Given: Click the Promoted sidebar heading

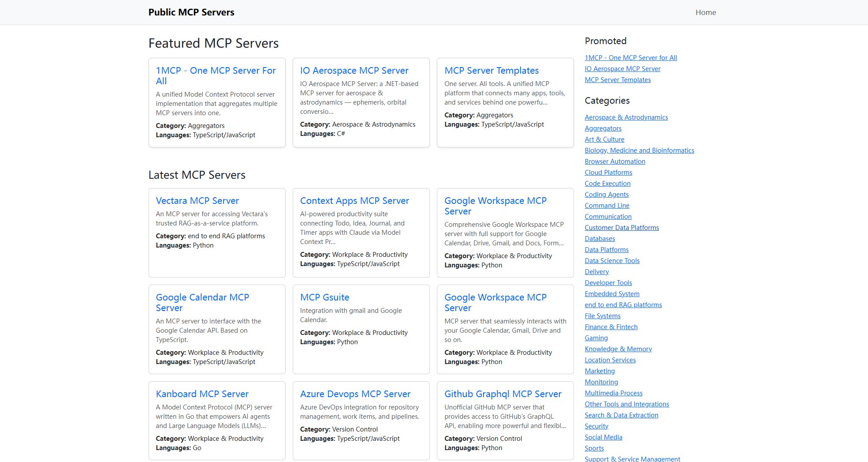Looking at the screenshot, I should coord(605,41).
